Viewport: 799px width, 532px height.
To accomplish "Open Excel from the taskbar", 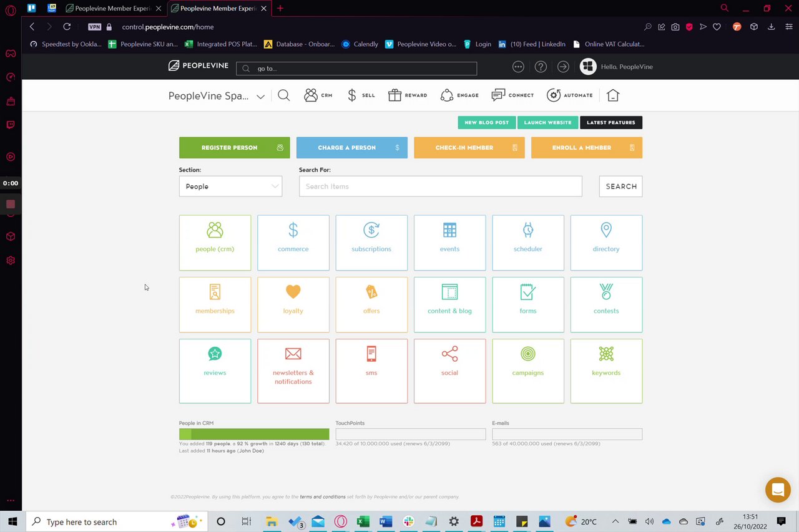I will (363, 522).
